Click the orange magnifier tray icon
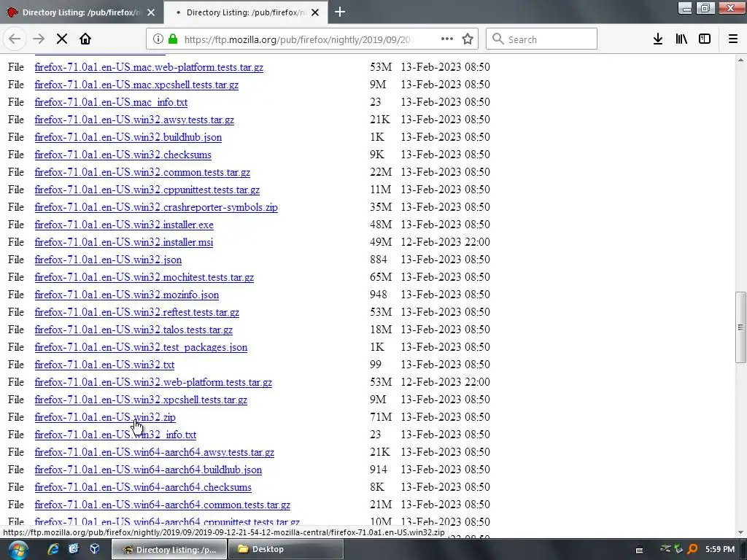This screenshot has height=560, width=747. tap(692, 549)
